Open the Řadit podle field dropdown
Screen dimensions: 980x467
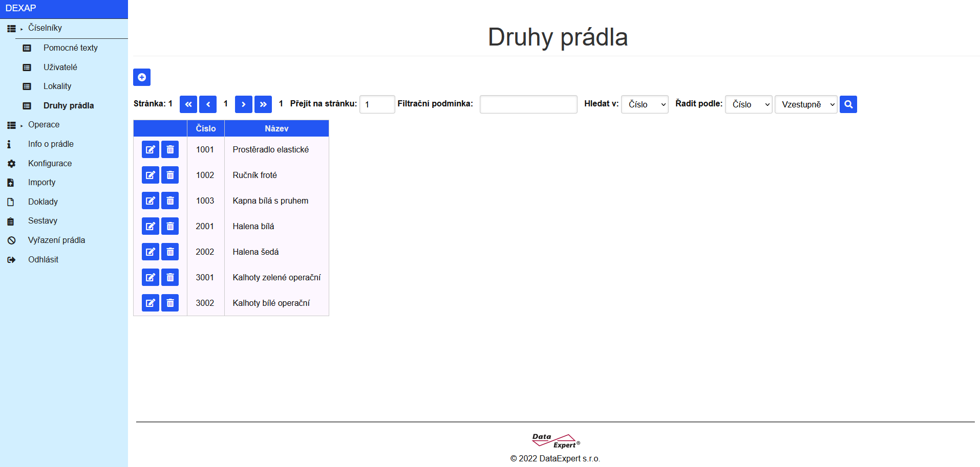(749, 104)
